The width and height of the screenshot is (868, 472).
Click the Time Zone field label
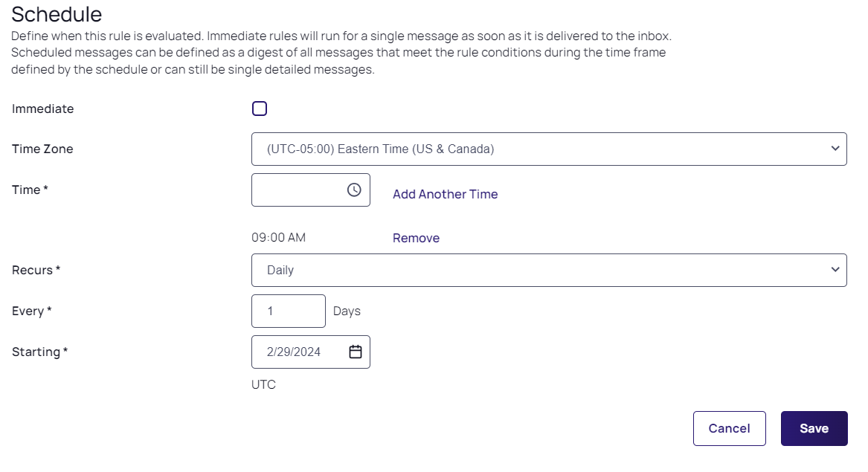coord(42,149)
